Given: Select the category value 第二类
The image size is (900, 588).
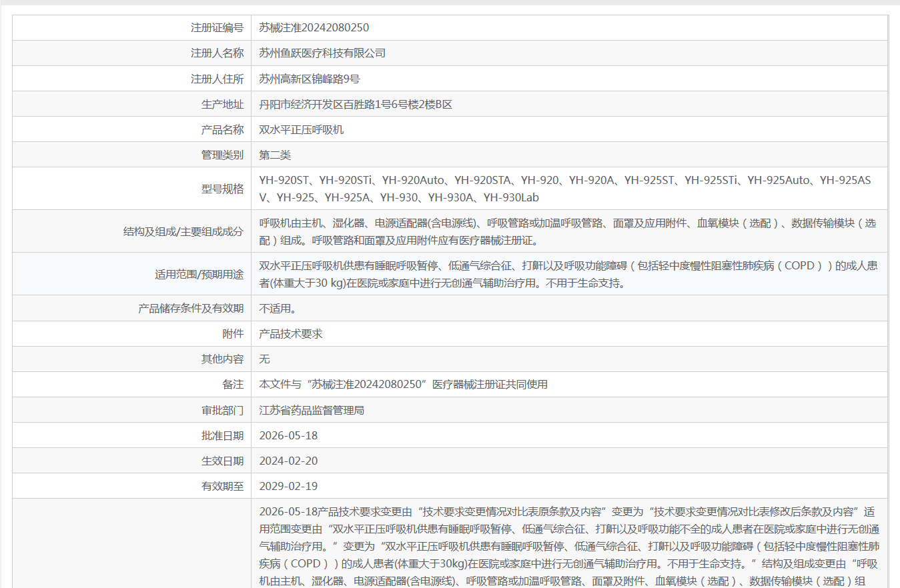Looking at the screenshot, I should [275, 155].
